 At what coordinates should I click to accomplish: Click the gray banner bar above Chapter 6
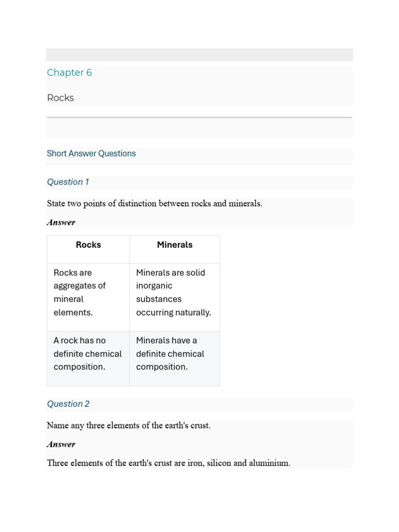(199, 55)
